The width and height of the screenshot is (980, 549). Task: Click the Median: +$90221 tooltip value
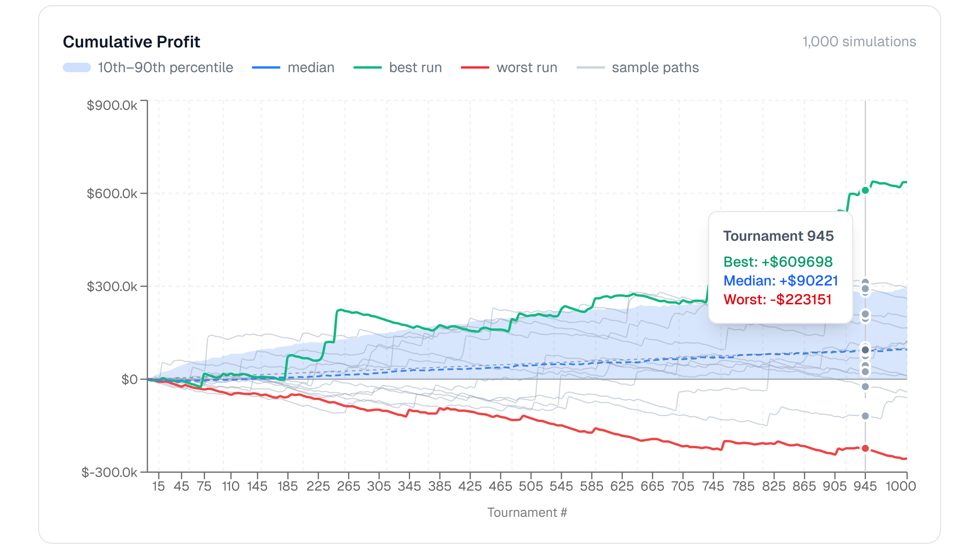pyautogui.click(x=780, y=280)
